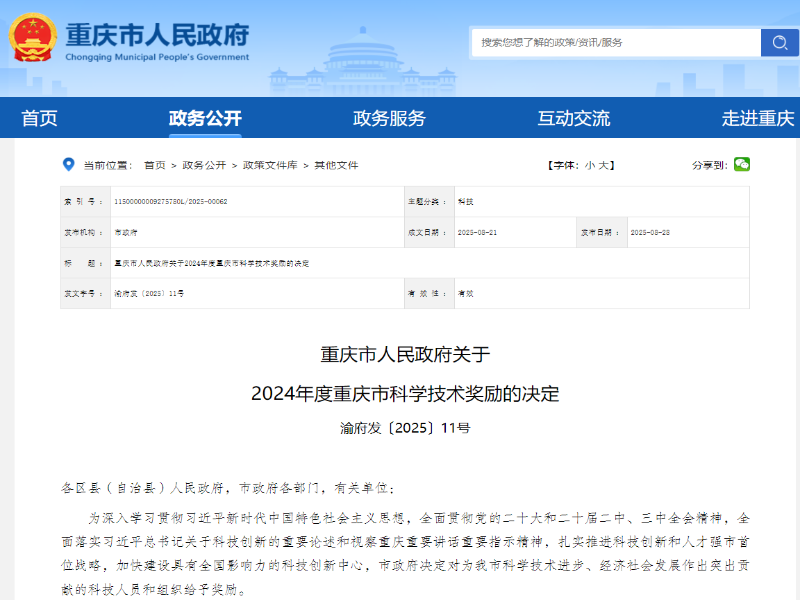This screenshot has width=800, height=600.
Task: Click the index number 11500000009275780L/2025-00062
Action: [171, 201]
